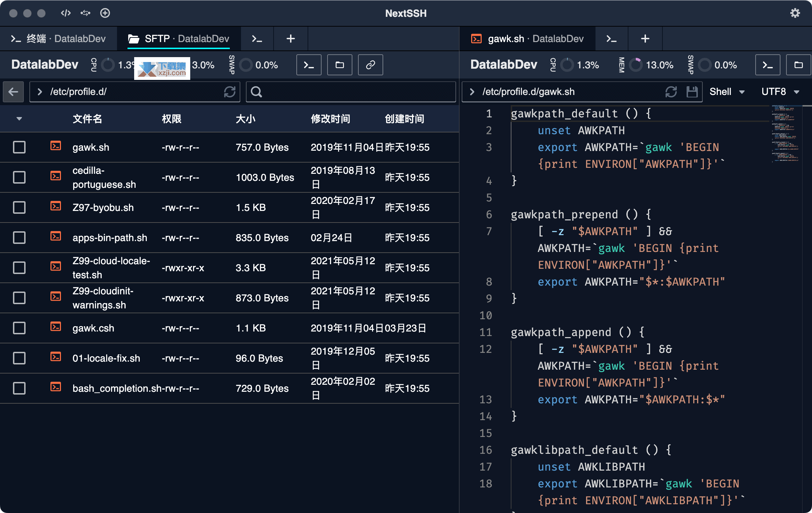Viewport: 812px width, 513px height.
Task: Click the link icon in left toolbar
Action: point(370,65)
